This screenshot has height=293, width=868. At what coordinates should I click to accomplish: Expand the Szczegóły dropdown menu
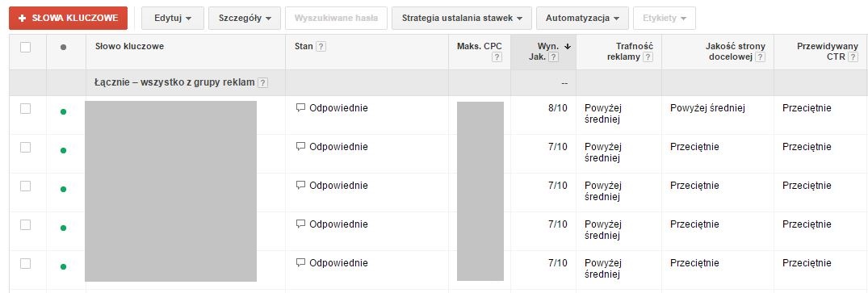pos(245,19)
